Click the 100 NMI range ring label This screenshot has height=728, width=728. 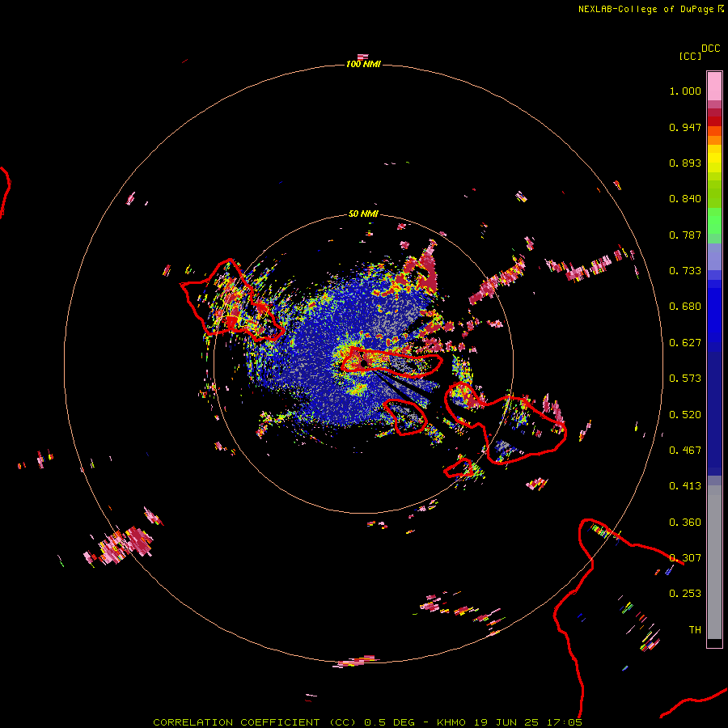363,64
